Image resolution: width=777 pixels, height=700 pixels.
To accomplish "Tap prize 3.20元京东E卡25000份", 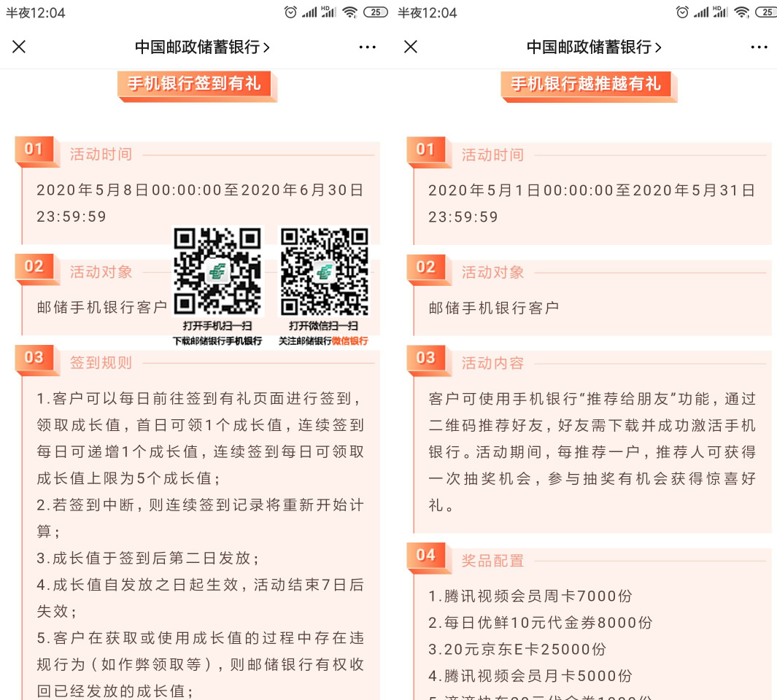I will pos(517,649).
